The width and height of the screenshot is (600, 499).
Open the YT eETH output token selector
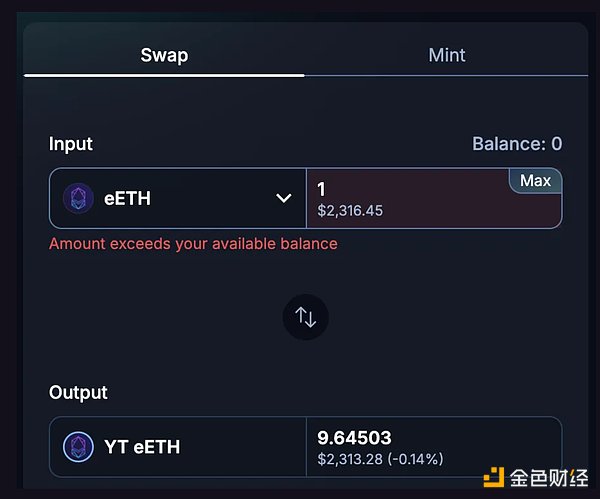[177, 447]
